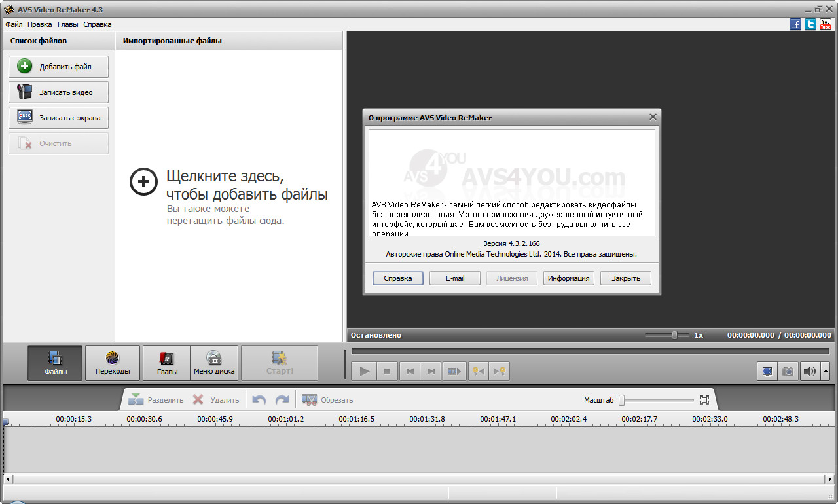Screen dimensions: 838x504
Task: Go to the previous keyframe
Action: pyautogui.click(x=479, y=371)
